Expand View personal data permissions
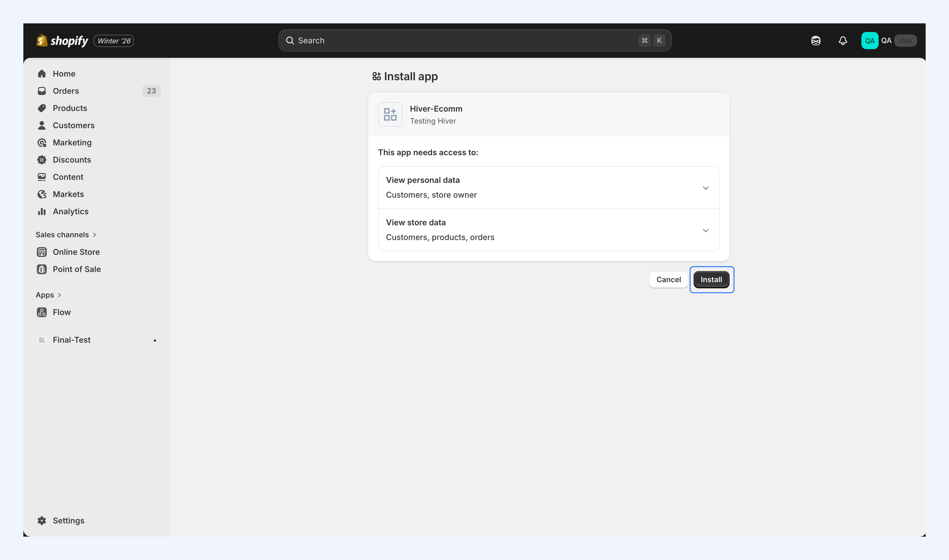 click(549, 187)
